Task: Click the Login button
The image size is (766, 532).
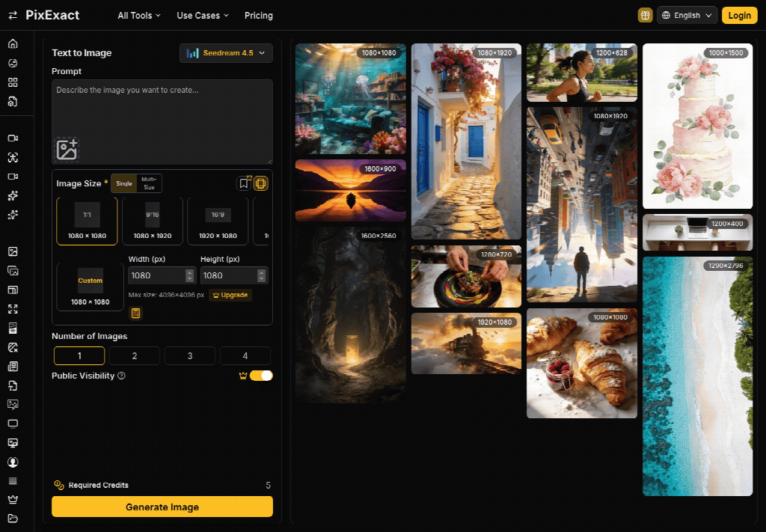Action: point(740,15)
